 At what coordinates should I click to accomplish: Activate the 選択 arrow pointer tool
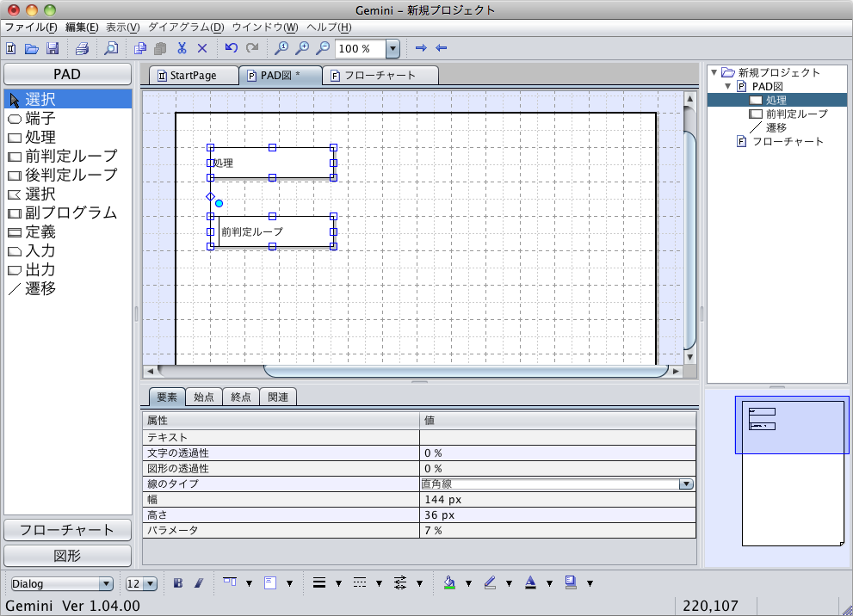[68, 100]
